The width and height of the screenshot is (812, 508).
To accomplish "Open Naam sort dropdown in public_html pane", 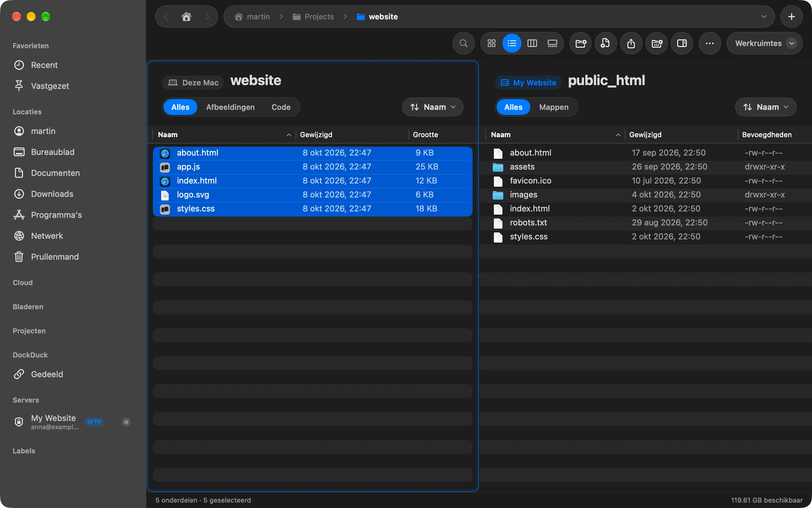I will [x=766, y=107].
